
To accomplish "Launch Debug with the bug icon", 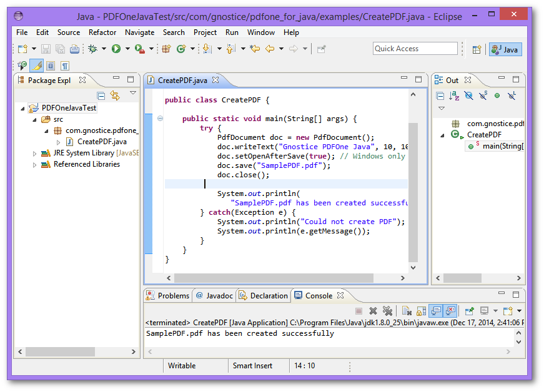I will (x=92, y=49).
